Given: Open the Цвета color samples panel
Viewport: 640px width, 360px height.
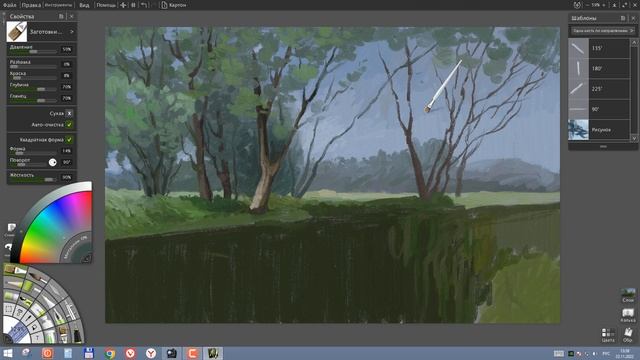Looking at the screenshot, I should pos(608,335).
